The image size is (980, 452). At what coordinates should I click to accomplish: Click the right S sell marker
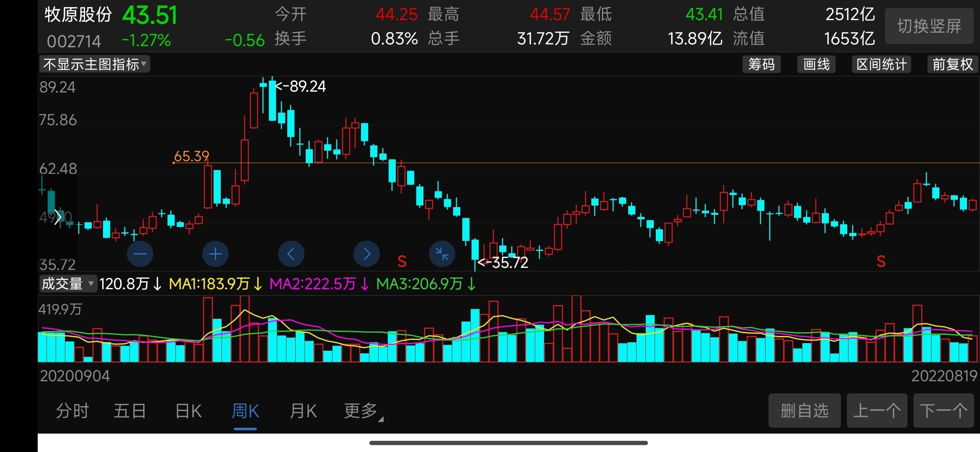[x=881, y=262]
